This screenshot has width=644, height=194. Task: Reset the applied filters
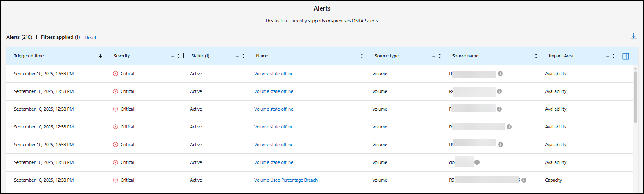pyautogui.click(x=90, y=38)
